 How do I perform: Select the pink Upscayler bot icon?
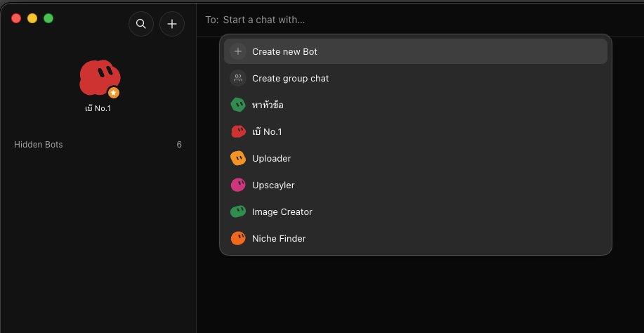[x=238, y=185]
